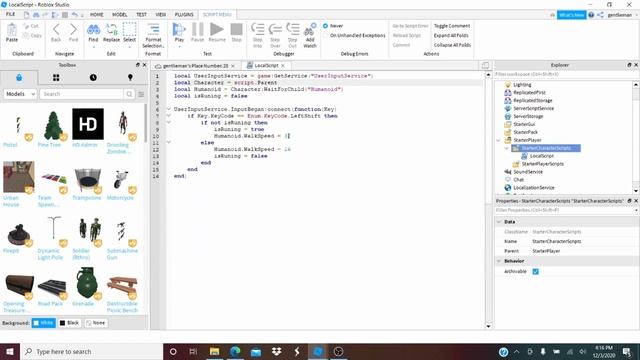The width and height of the screenshot is (640, 360).
Task: Open Toolbox Inventory grid tab
Action: (56, 78)
